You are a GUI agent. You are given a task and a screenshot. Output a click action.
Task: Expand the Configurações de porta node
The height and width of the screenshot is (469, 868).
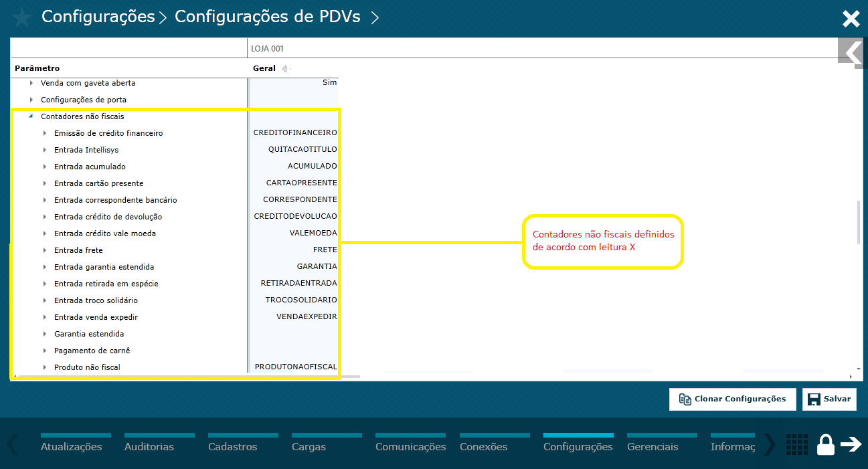point(30,99)
